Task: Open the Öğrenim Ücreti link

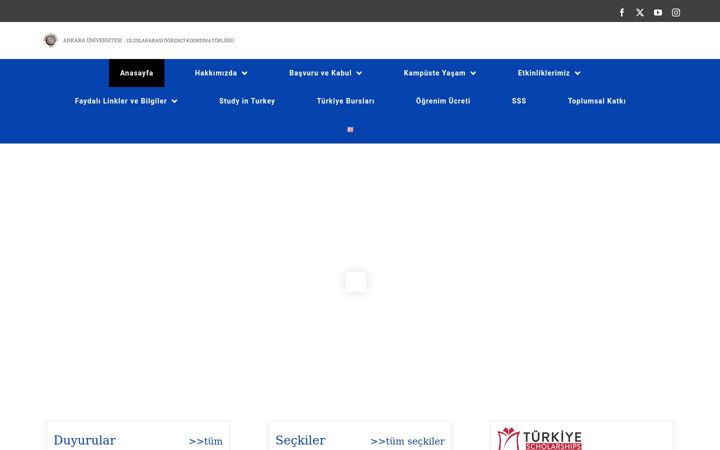Action: click(x=443, y=101)
